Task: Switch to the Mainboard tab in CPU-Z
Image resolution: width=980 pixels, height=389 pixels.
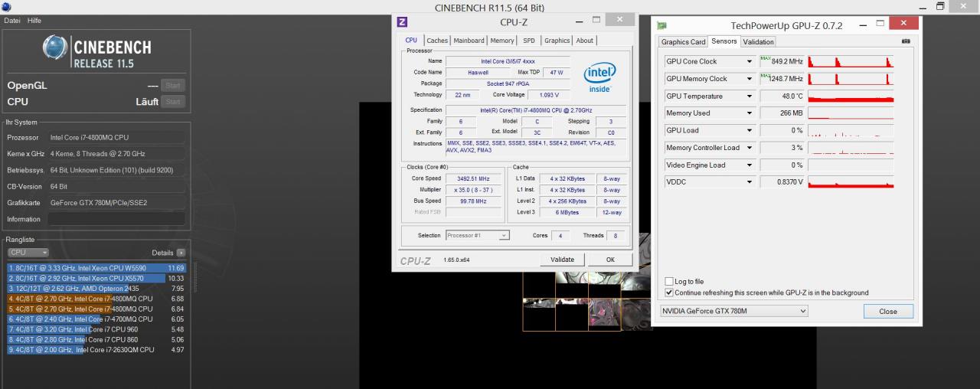Action: click(x=469, y=41)
